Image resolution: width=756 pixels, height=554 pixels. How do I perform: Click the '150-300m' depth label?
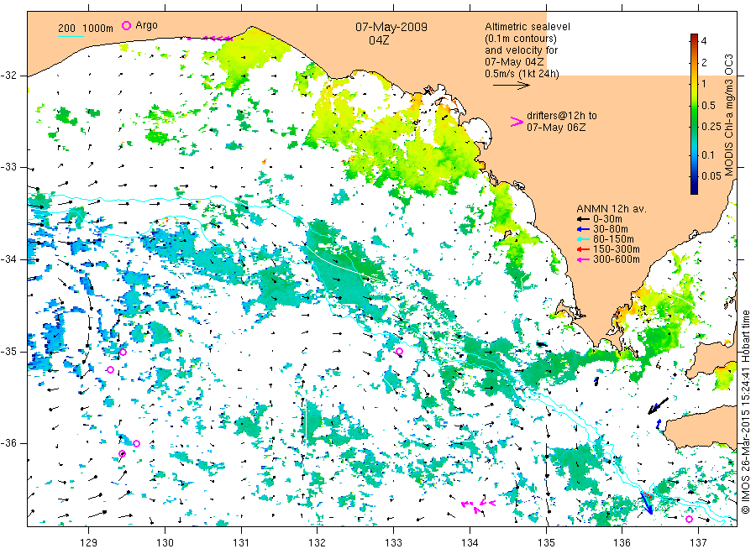coord(617,249)
